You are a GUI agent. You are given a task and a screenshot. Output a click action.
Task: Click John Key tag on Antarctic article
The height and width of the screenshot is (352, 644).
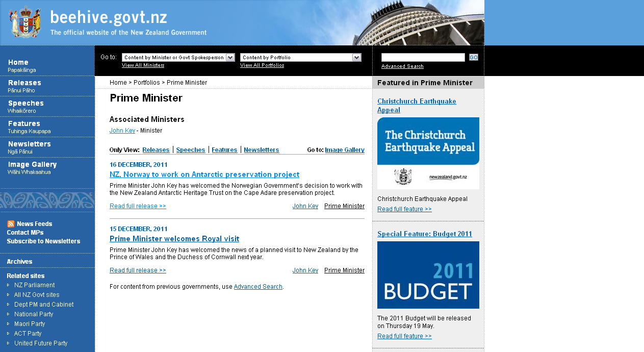click(x=305, y=206)
